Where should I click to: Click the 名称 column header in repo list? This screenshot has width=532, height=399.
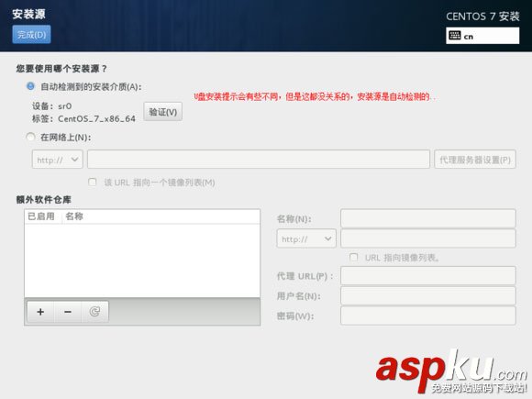click(x=74, y=216)
